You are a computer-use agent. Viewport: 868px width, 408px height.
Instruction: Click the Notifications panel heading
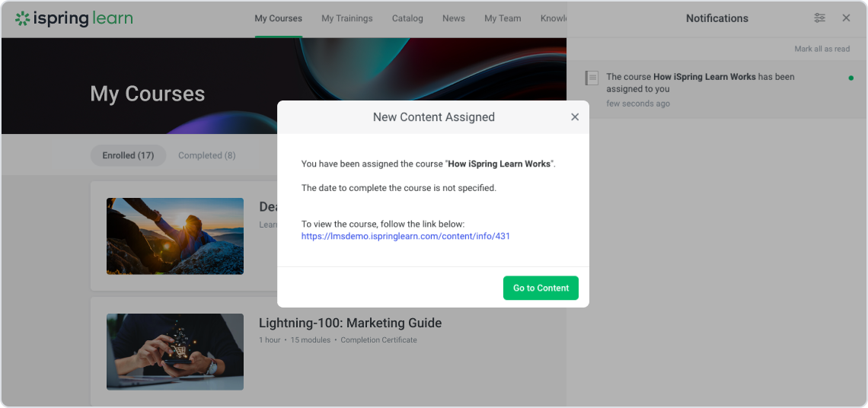[717, 18]
